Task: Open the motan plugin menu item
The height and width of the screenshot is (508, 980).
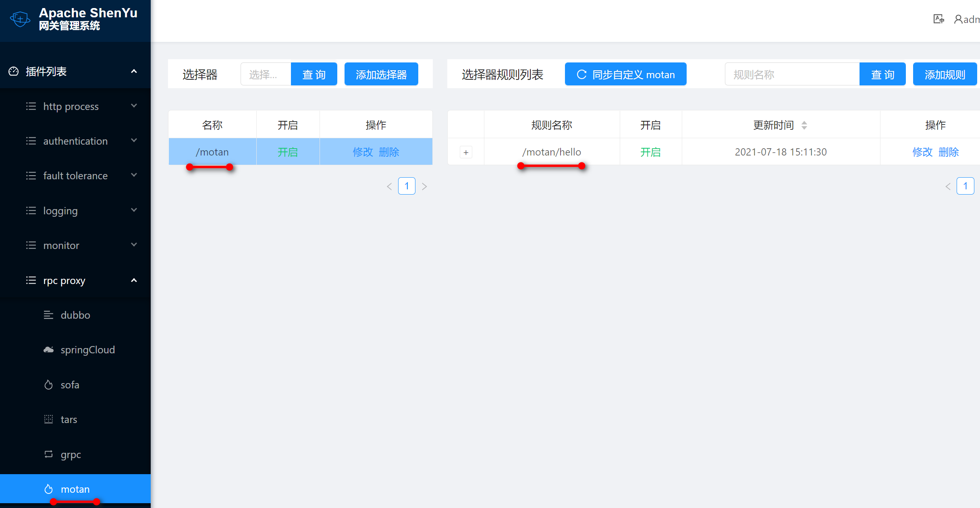Action: tap(75, 489)
